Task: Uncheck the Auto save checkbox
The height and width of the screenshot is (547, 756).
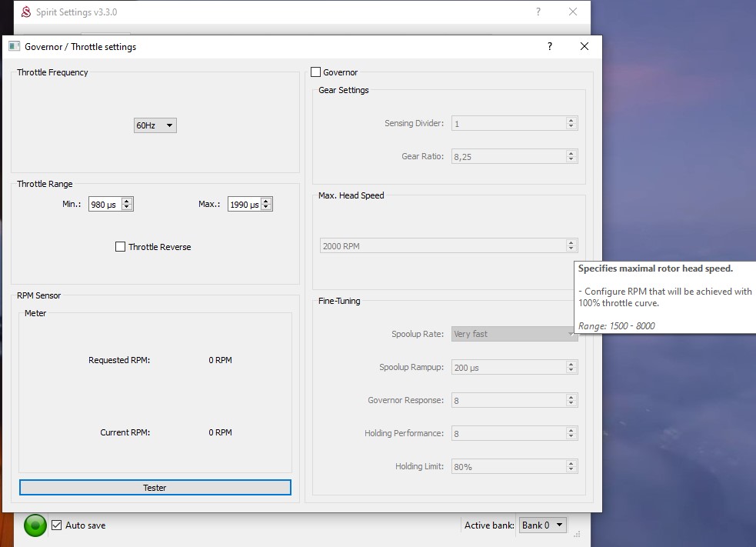Action: point(56,525)
